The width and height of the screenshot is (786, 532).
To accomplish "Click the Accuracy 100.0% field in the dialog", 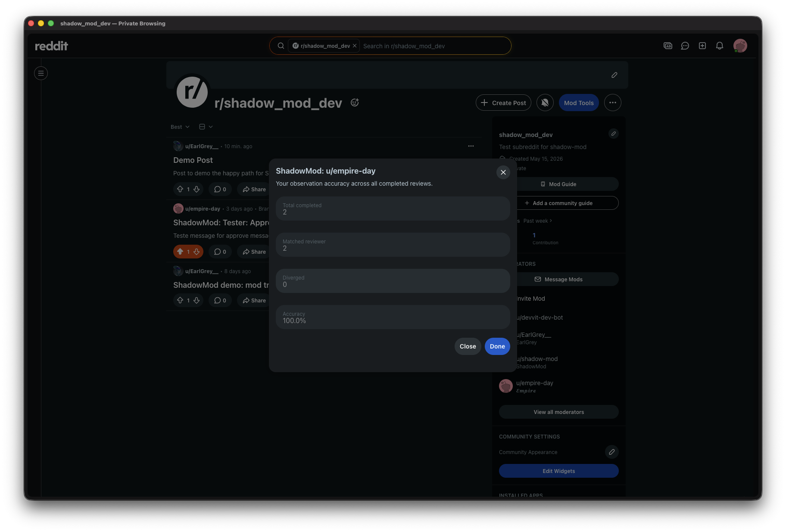I will [x=393, y=317].
